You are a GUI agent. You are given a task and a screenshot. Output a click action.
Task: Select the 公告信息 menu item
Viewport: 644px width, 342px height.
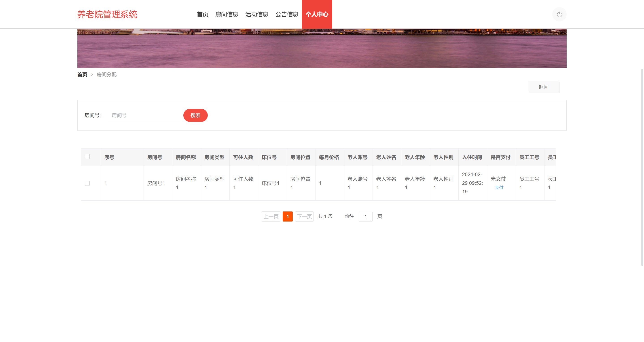coord(287,14)
